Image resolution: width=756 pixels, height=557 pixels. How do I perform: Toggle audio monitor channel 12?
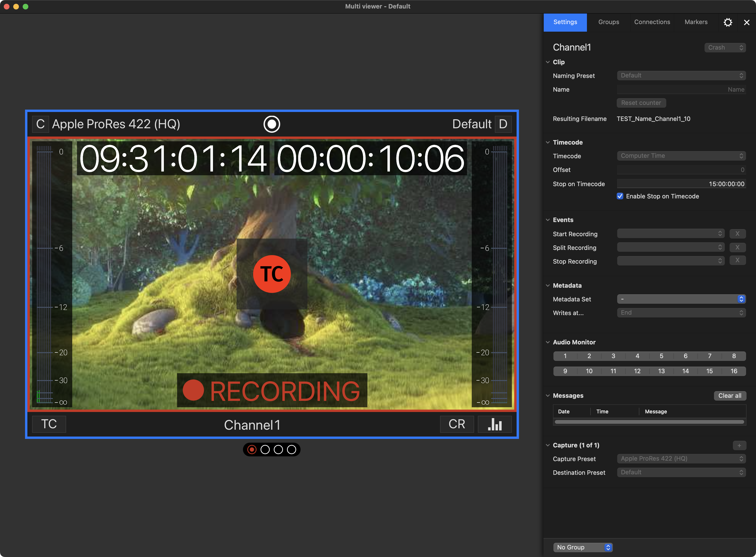point(637,371)
